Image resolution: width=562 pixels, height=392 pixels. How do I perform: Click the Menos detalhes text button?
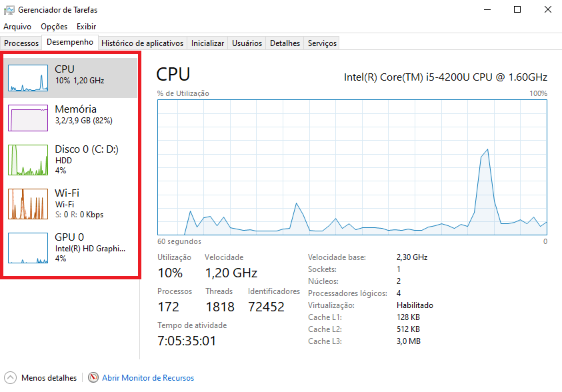[x=49, y=378]
